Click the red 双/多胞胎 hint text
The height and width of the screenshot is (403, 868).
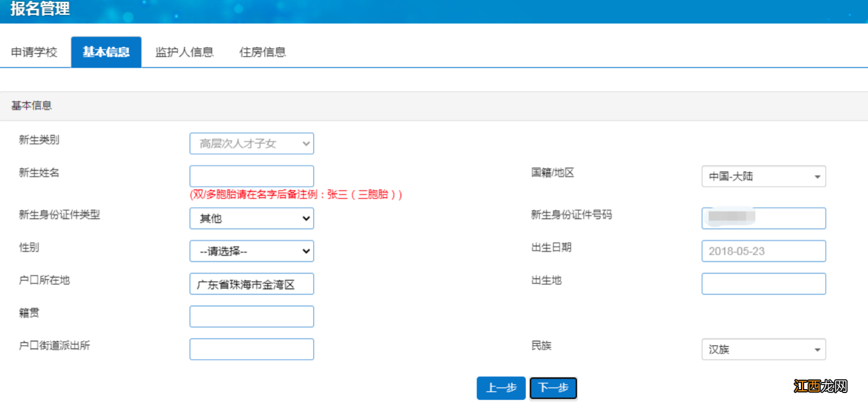point(296,195)
